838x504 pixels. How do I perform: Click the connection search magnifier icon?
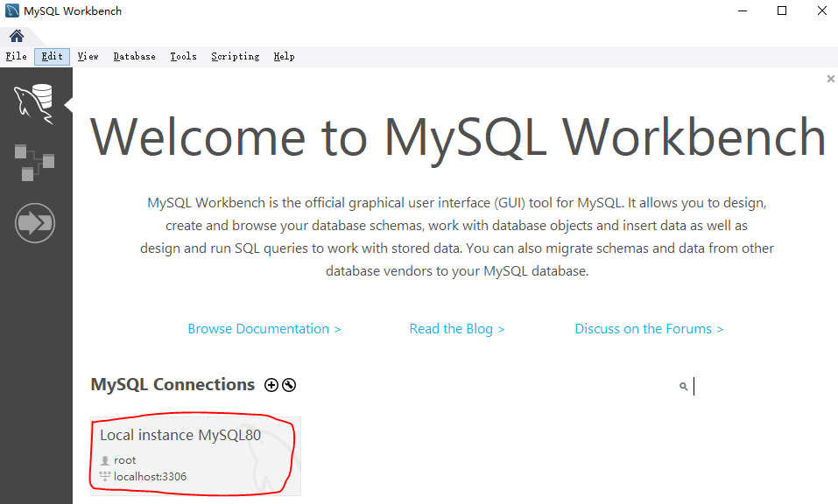[683, 386]
